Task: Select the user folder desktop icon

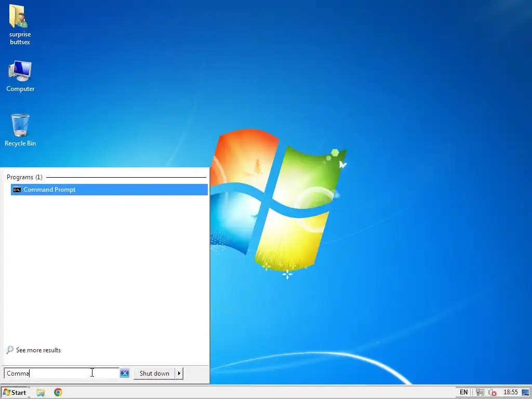Action: pos(20,24)
